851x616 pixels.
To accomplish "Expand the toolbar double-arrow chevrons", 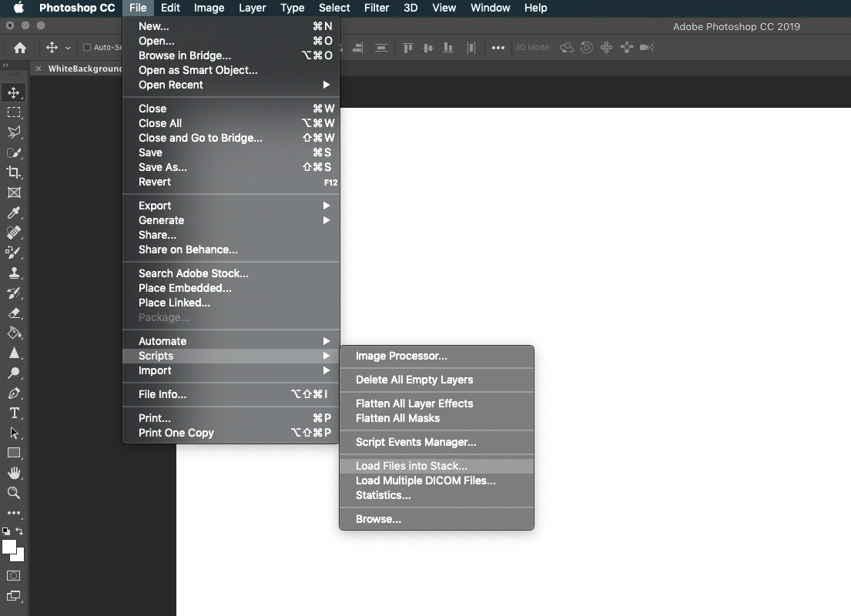I will coord(5,65).
